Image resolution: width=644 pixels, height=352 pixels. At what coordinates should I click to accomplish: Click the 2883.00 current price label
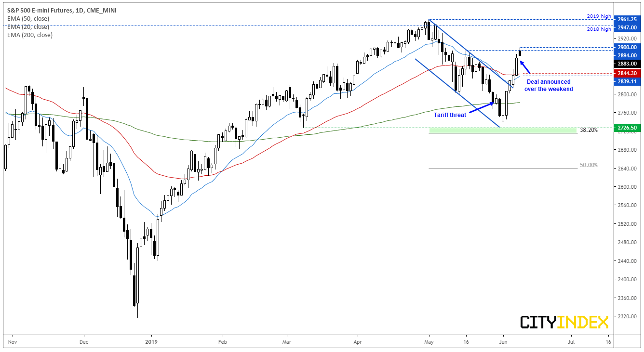pyautogui.click(x=627, y=63)
